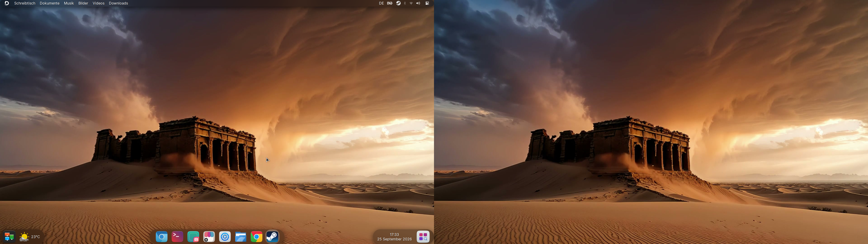Open the Musik folder shortcut

(69, 3)
